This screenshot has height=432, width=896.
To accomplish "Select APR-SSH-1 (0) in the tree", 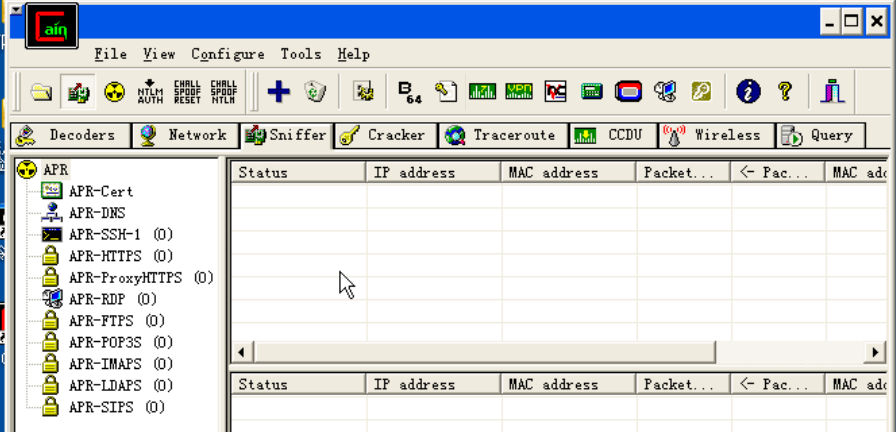I will pyautogui.click(x=121, y=234).
